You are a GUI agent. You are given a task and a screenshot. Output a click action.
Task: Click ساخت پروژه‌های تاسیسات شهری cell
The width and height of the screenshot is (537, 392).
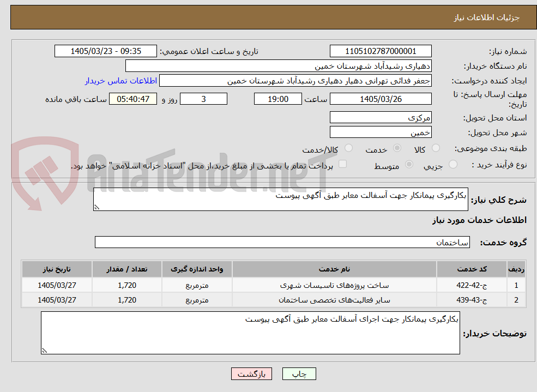pyautogui.click(x=334, y=285)
